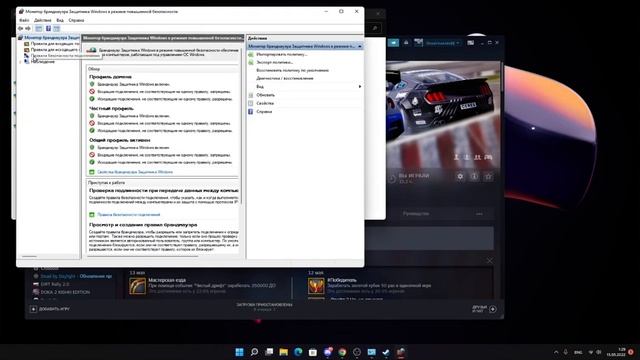Open the Вид menu in menu bar

point(60,20)
